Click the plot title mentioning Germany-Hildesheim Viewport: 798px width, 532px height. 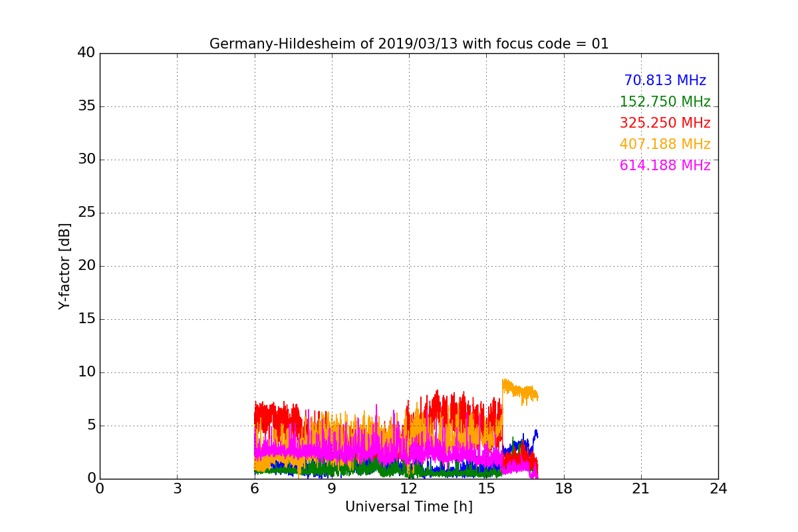(409, 44)
